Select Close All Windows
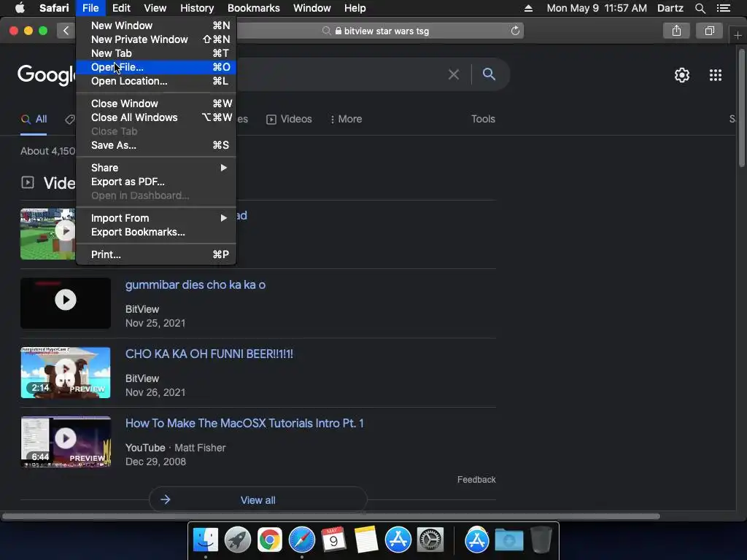The height and width of the screenshot is (560, 747). point(156,117)
